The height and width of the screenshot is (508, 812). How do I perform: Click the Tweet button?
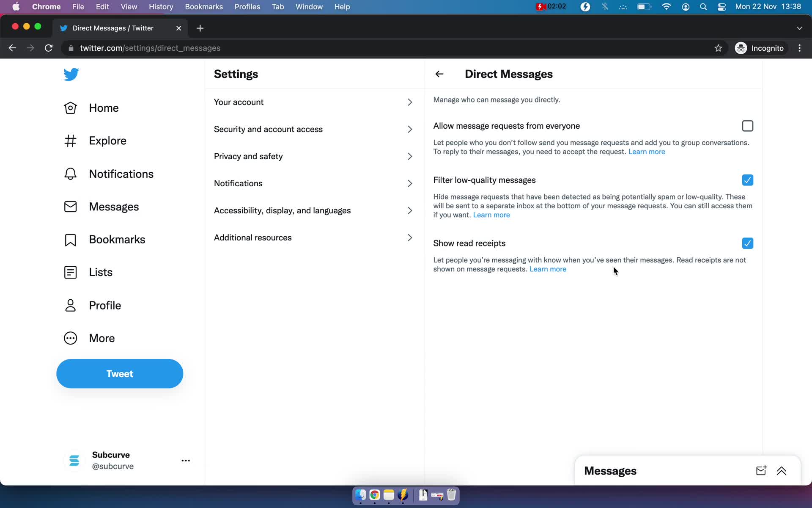[120, 374]
